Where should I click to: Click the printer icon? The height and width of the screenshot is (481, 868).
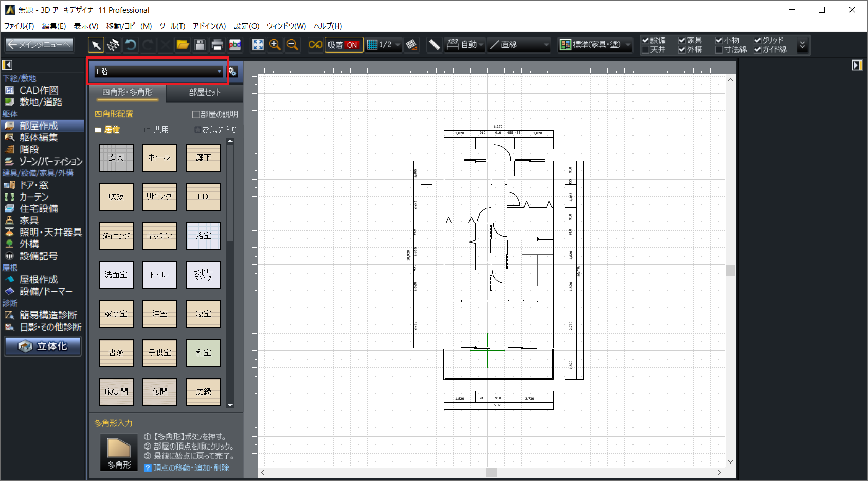point(217,45)
